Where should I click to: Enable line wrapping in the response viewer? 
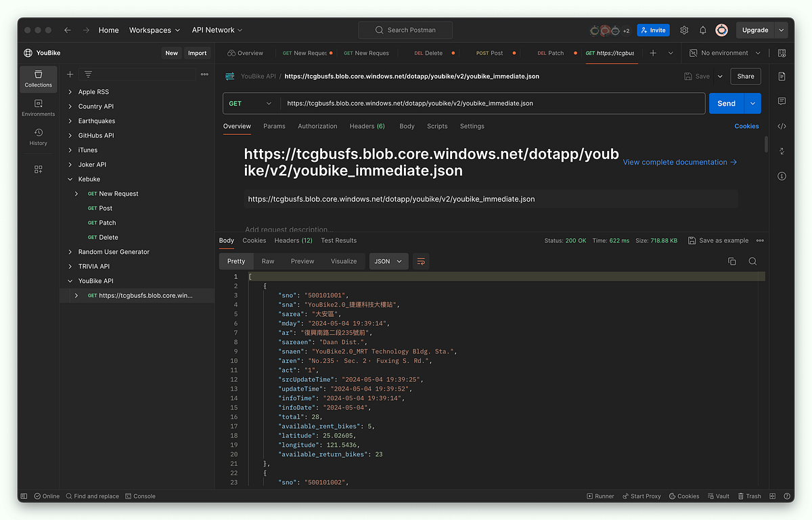[x=421, y=261]
